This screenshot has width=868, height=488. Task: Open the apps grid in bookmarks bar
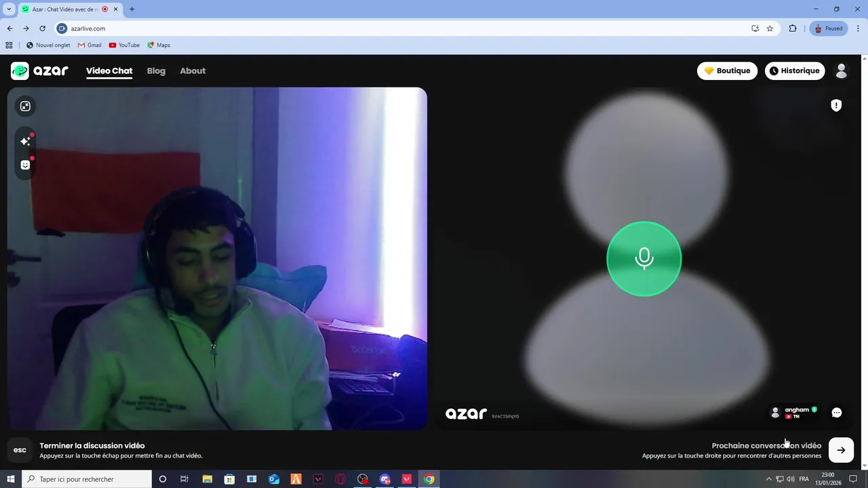click(x=9, y=45)
